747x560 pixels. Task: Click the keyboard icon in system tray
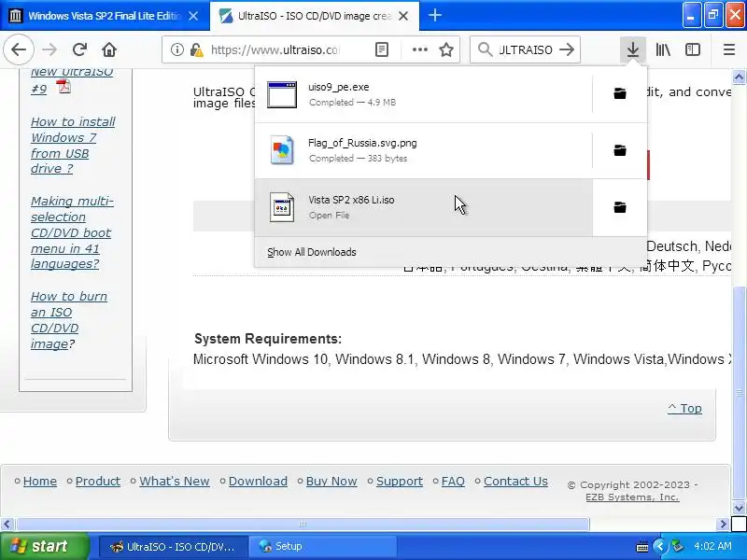(x=641, y=546)
